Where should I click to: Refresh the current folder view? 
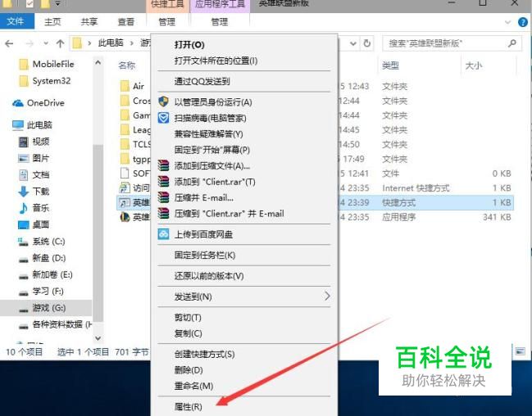(367, 43)
